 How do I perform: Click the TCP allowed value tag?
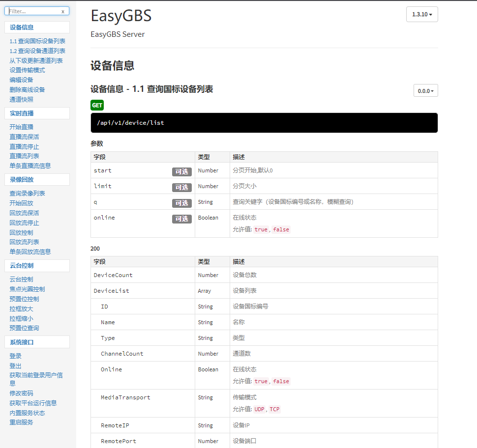point(274,409)
